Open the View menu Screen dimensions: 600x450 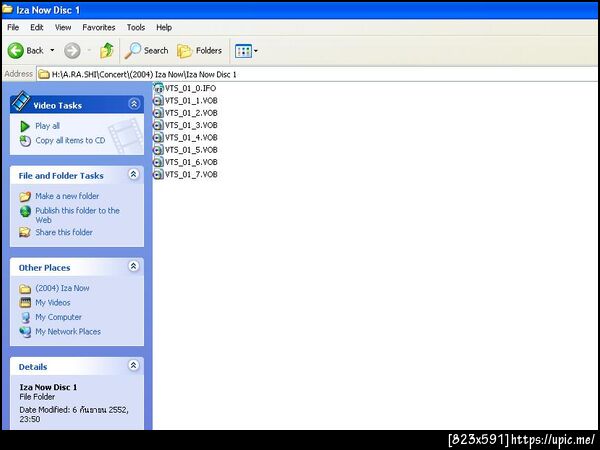click(x=63, y=28)
